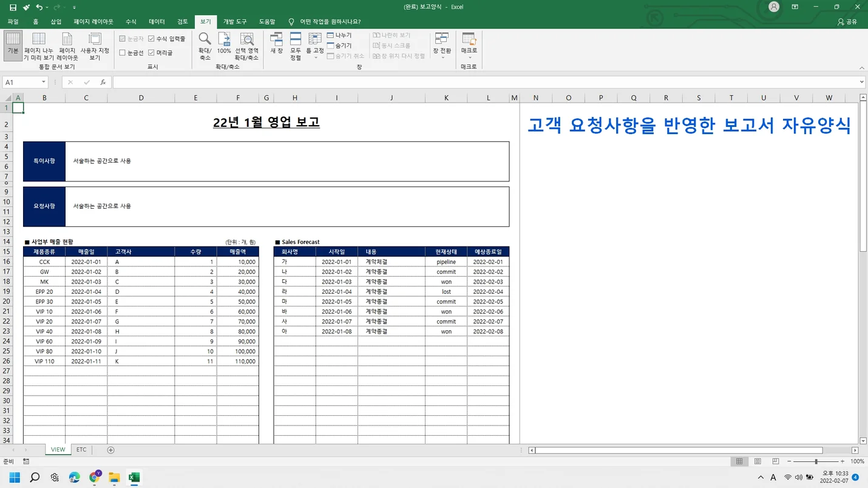Open 사용자 지정 보기 custom views
Image resolution: width=868 pixels, height=488 pixels.
click(x=95, y=46)
